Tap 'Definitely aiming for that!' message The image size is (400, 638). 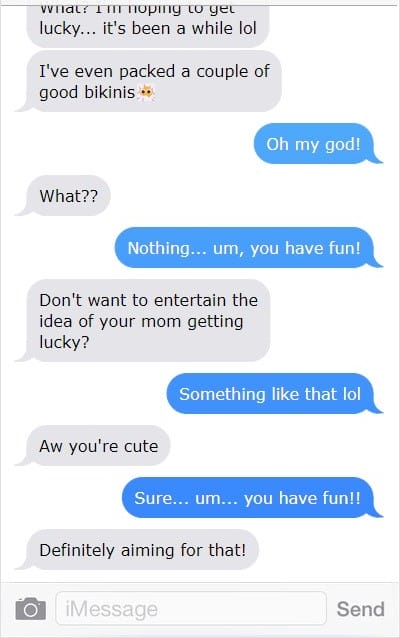(142, 550)
